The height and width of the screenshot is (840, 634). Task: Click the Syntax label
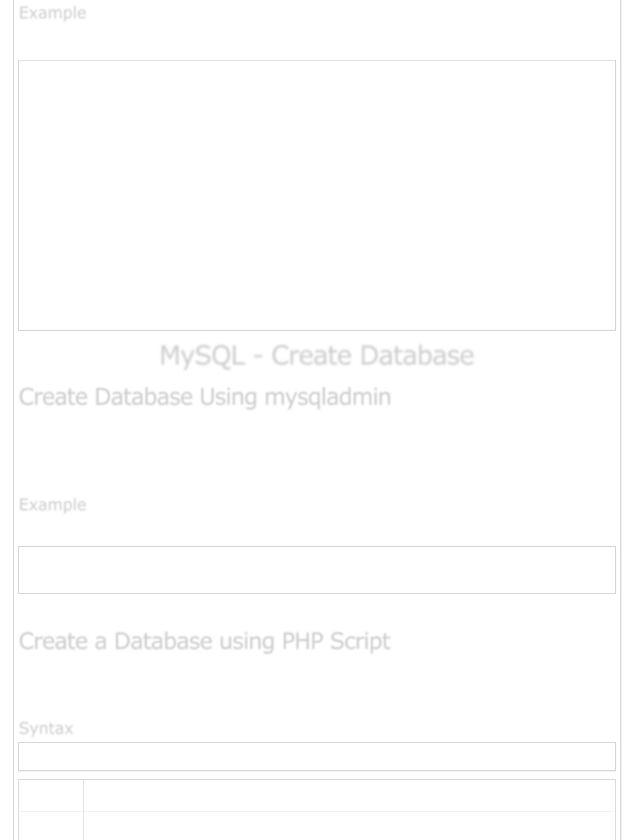click(46, 729)
